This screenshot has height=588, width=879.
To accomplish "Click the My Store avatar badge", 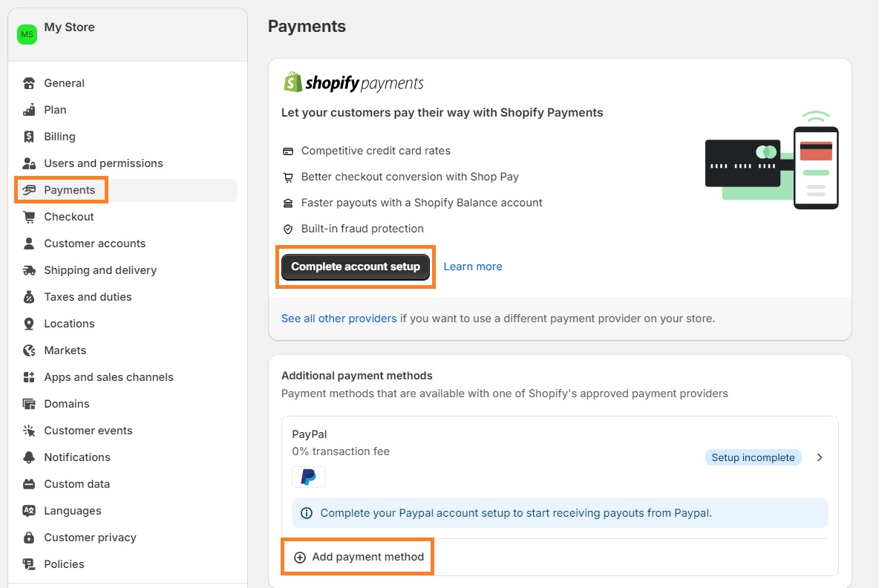I will coord(27,34).
